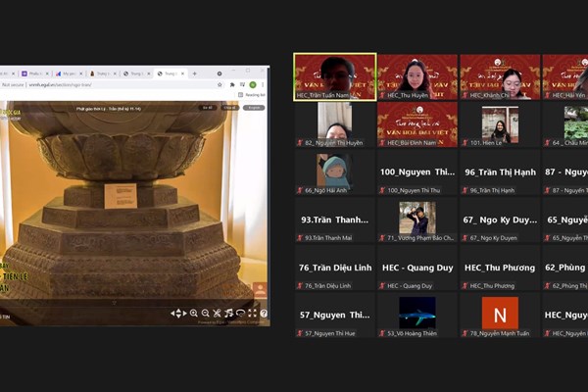Select HEC_Bùi Đình Nam video tile
The image size is (588, 392).
pyautogui.click(x=417, y=124)
